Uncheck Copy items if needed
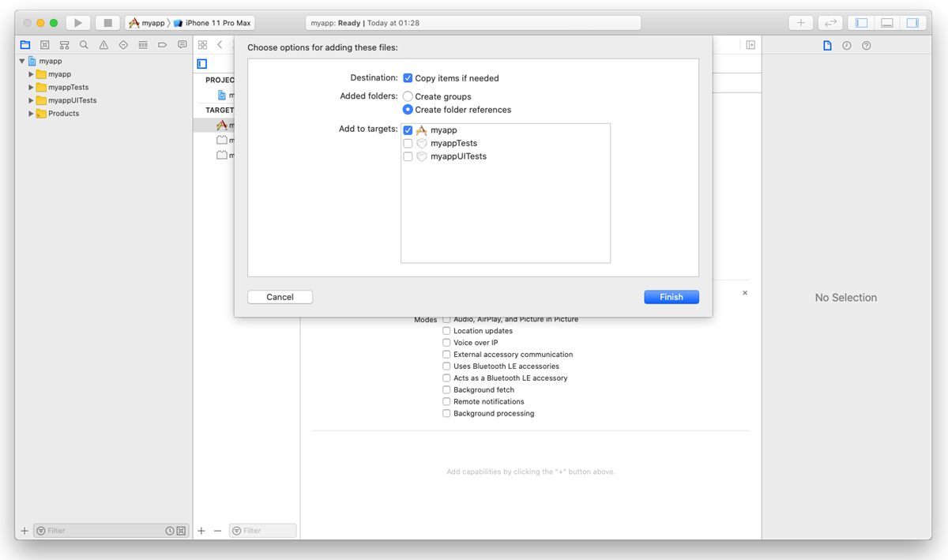 408,78
